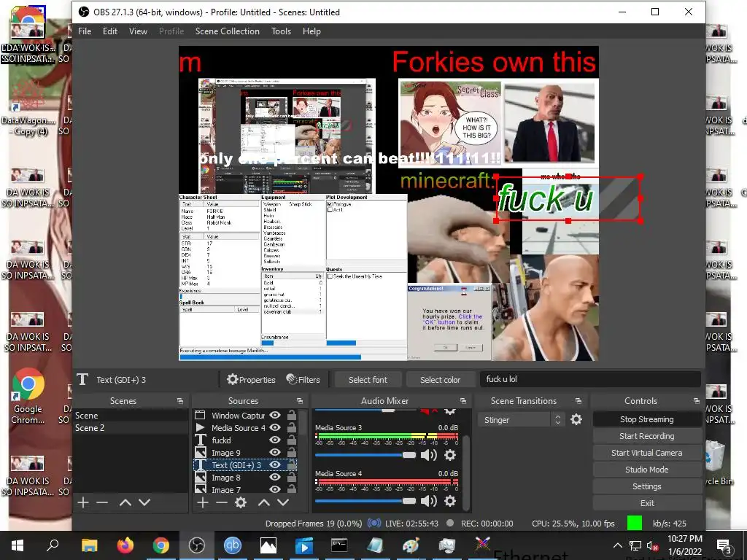Open source properties gear in Sources toolbar
The width and height of the screenshot is (747, 560).
(x=241, y=502)
